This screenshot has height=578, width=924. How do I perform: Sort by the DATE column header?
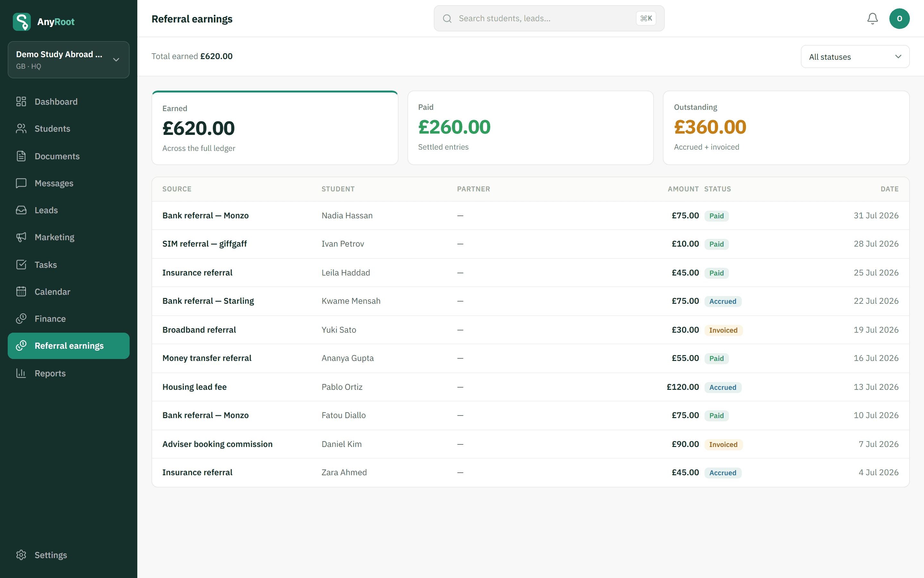[890, 189]
